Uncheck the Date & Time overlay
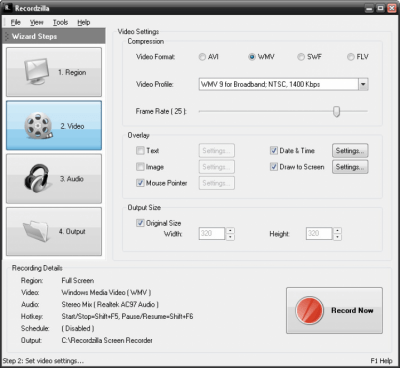 (274, 150)
